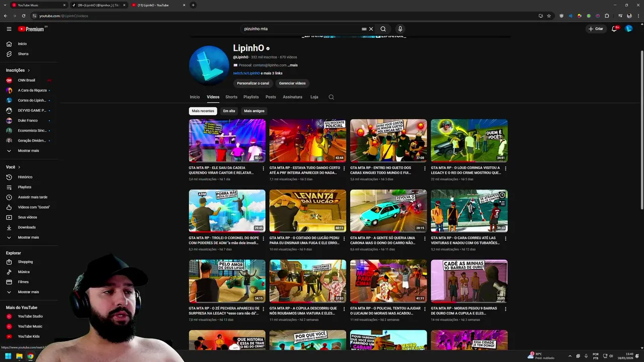
Task: Expand Mostrar mais under Explorar
Action: 29,292
